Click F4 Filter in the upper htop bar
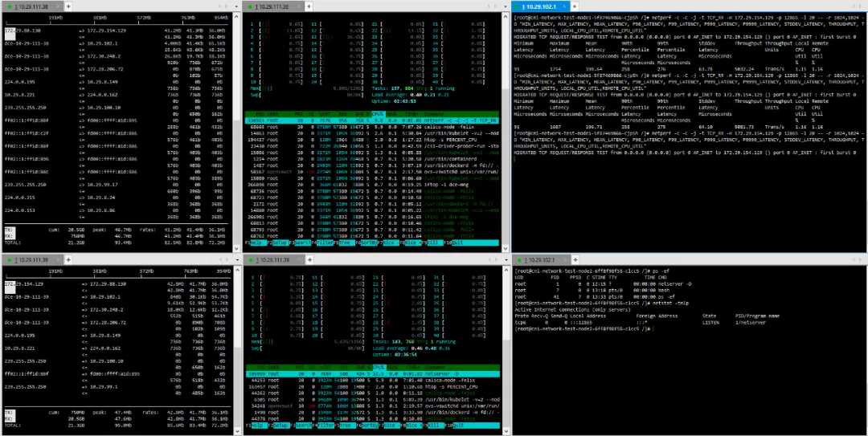The height and width of the screenshot is (436, 868). point(321,243)
